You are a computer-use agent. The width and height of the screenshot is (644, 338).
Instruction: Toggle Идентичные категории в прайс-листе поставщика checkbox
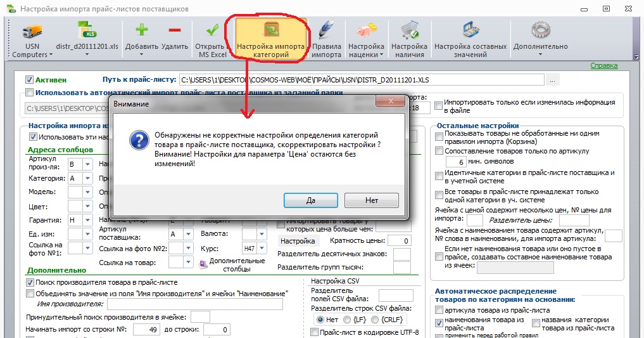tap(439, 176)
